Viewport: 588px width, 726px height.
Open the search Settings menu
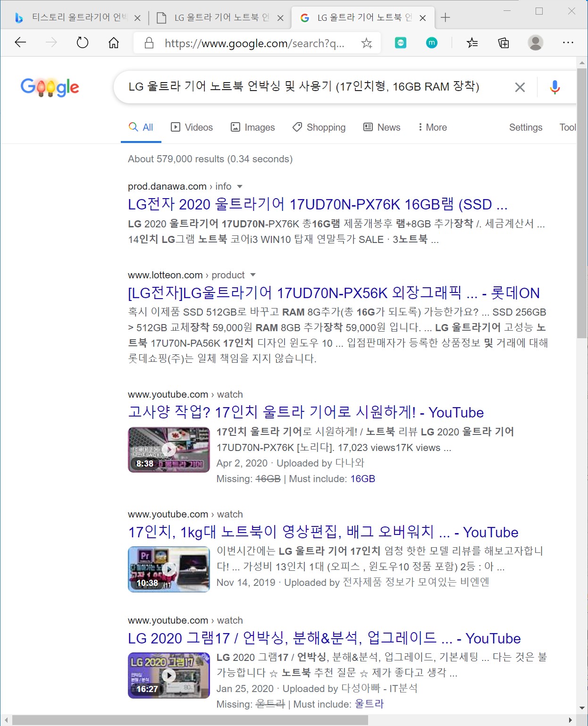point(526,127)
